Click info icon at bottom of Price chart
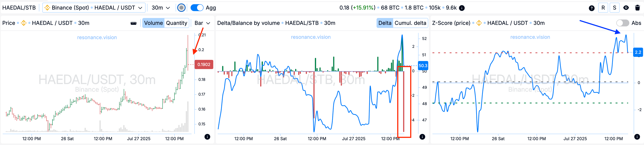 coord(207,137)
